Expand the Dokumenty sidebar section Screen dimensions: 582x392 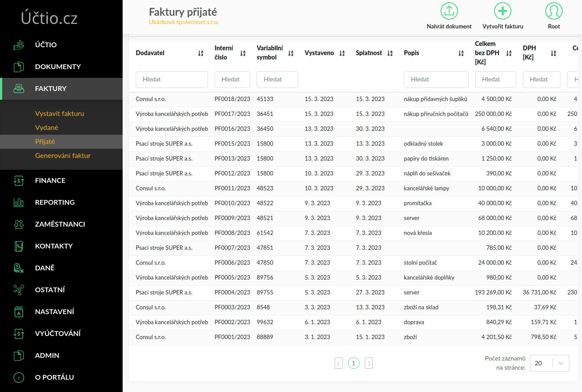coord(58,66)
